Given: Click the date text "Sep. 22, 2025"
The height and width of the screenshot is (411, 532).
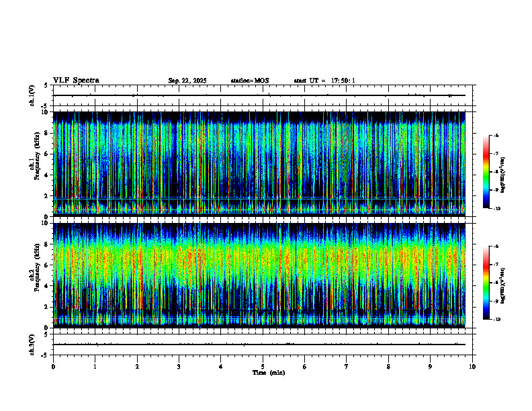Looking at the screenshot, I should 187,81.
